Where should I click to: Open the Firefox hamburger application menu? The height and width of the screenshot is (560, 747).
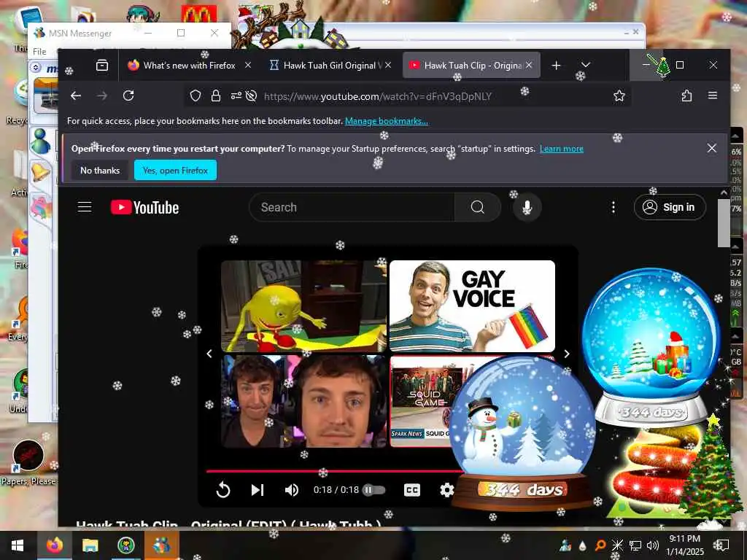point(713,96)
